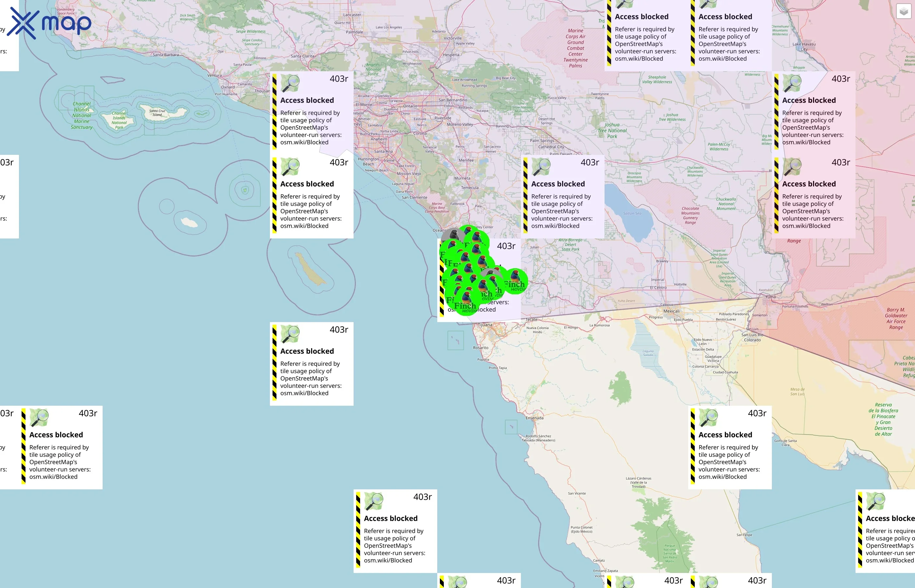Click the Joshua Tree National Park label
The width and height of the screenshot is (915, 588).
point(612,131)
